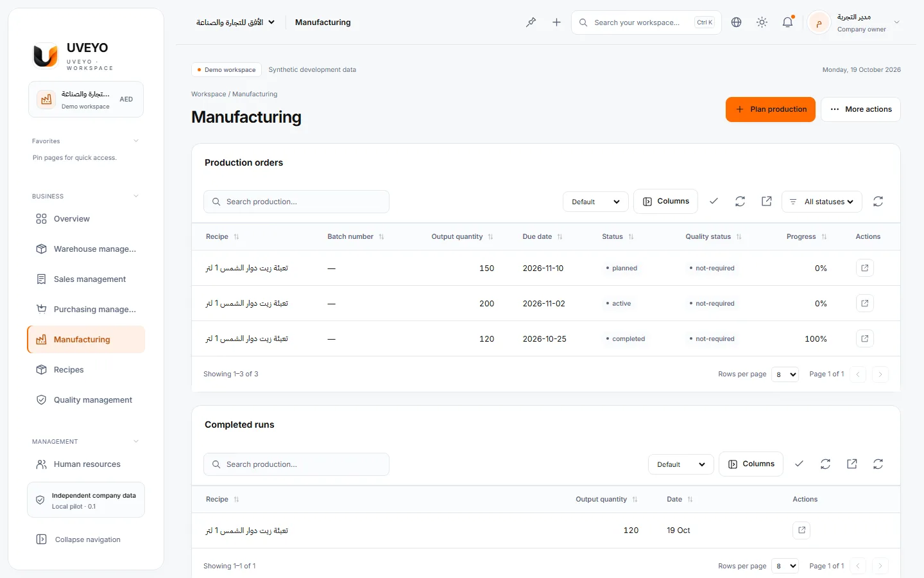The height and width of the screenshot is (578, 924).
Task: Click the sync icon beside Production orders checkmark
Action: coord(740,202)
